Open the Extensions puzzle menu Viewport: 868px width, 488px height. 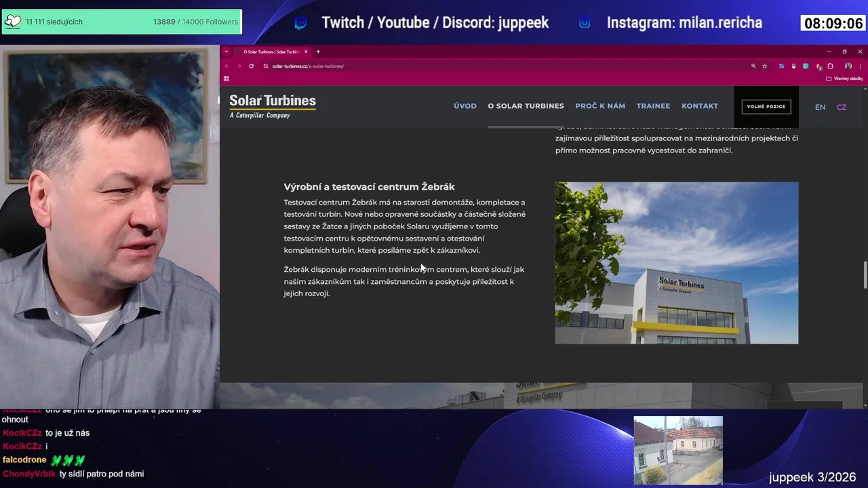click(x=830, y=66)
